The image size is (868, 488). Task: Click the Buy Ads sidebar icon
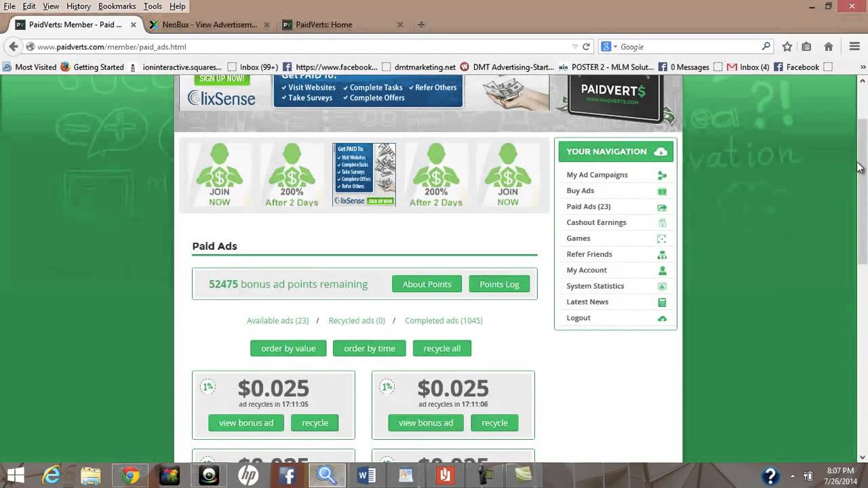pos(662,191)
